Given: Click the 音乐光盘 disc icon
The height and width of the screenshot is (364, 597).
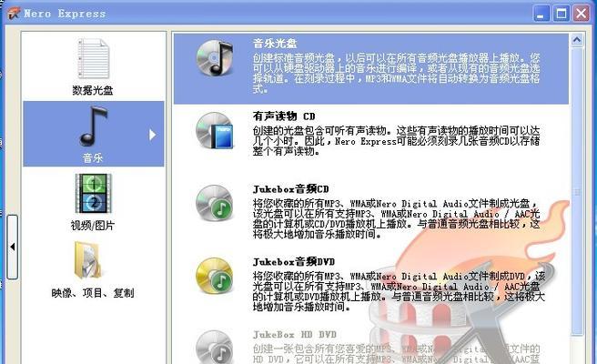Looking at the screenshot, I should (215, 57).
